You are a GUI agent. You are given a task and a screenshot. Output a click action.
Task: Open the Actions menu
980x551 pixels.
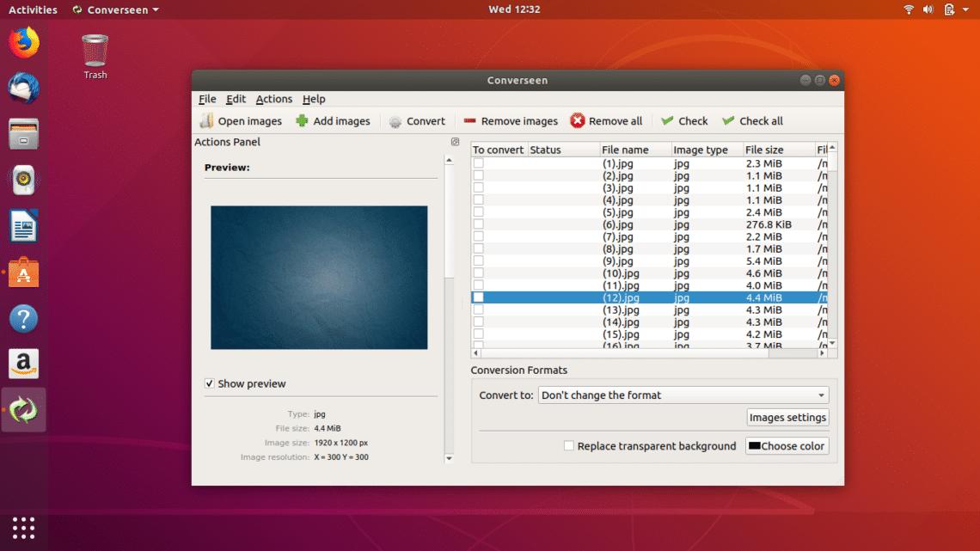point(273,99)
